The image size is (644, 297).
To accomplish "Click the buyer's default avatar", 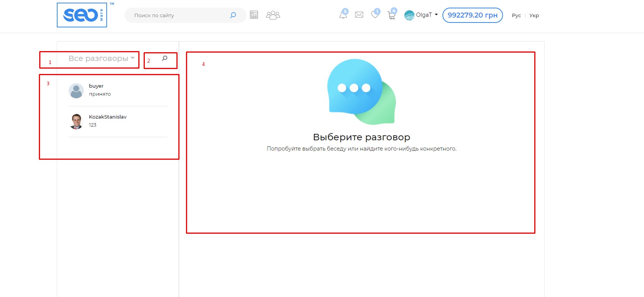I will (x=76, y=91).
